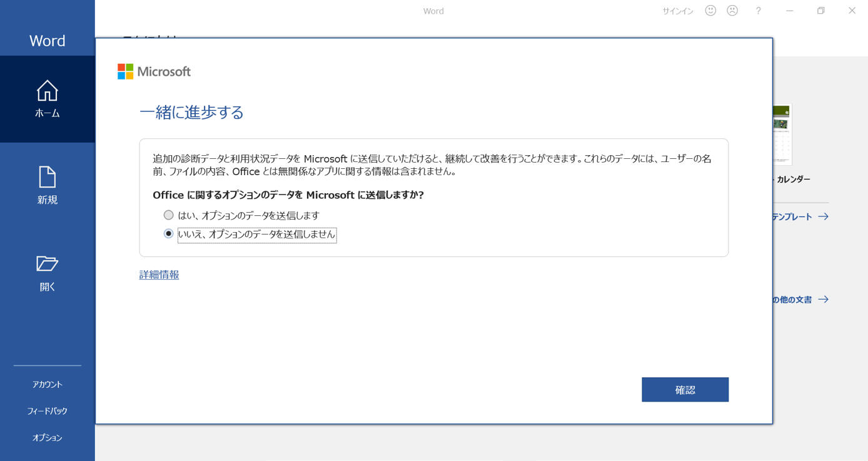868x461 pixels.
Task: Click the Microsoft logo in dialog
Action: pos(154,71)
